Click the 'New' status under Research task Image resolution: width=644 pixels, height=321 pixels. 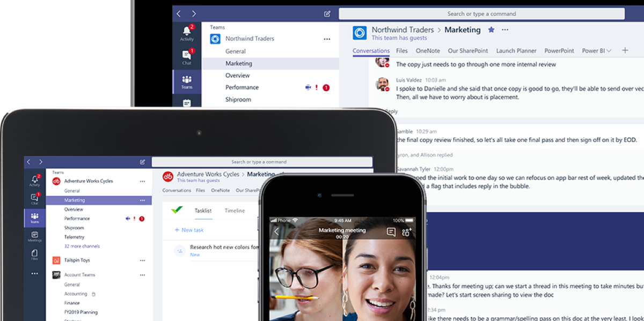(195, 255)
